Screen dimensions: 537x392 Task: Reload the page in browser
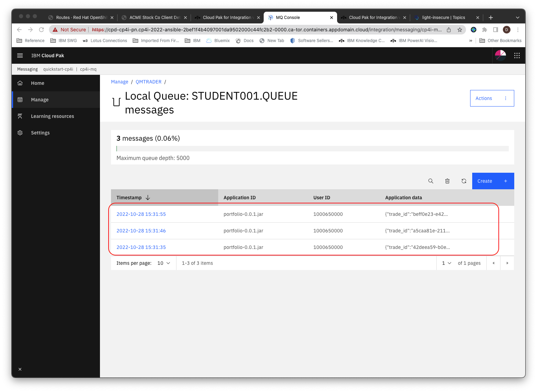41,30
